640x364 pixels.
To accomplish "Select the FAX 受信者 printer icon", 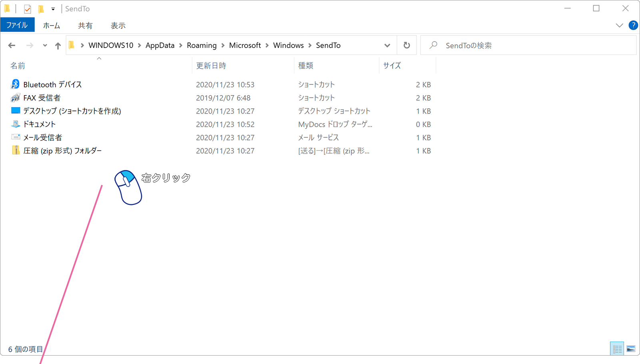I will tap(15, 98).
